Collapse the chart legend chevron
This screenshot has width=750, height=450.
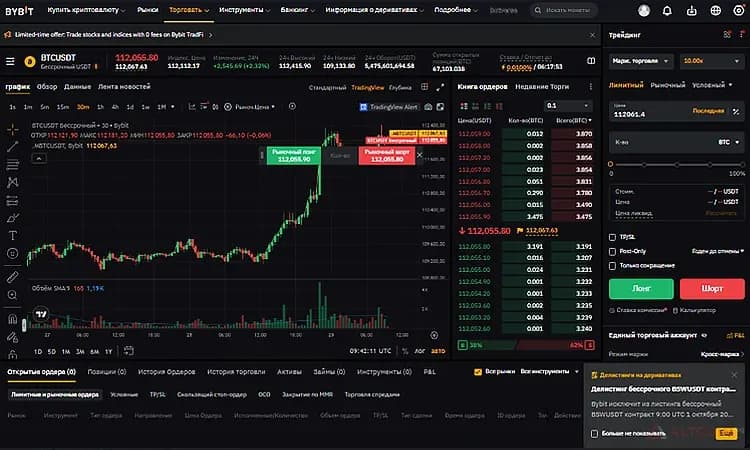pyautogui.click(x=39, y=158)
